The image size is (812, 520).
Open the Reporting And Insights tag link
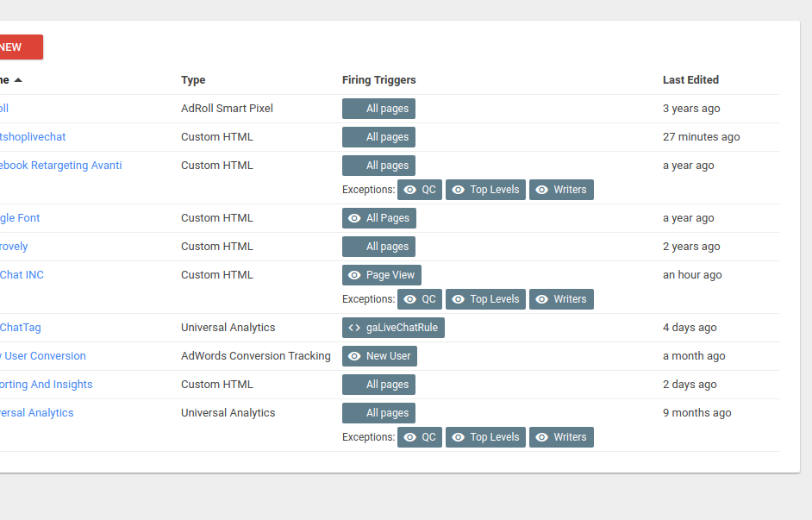pyautogui.click(x=46, y=385)
